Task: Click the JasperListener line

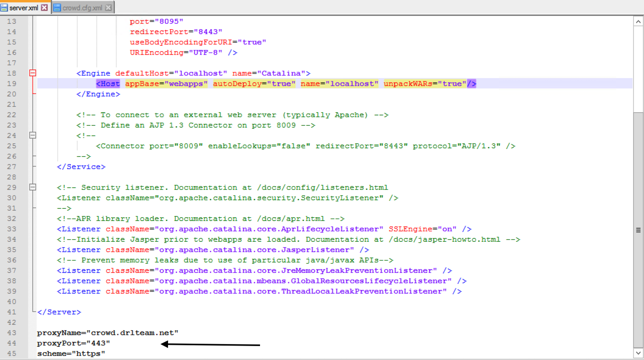Action: coord(213,250)
